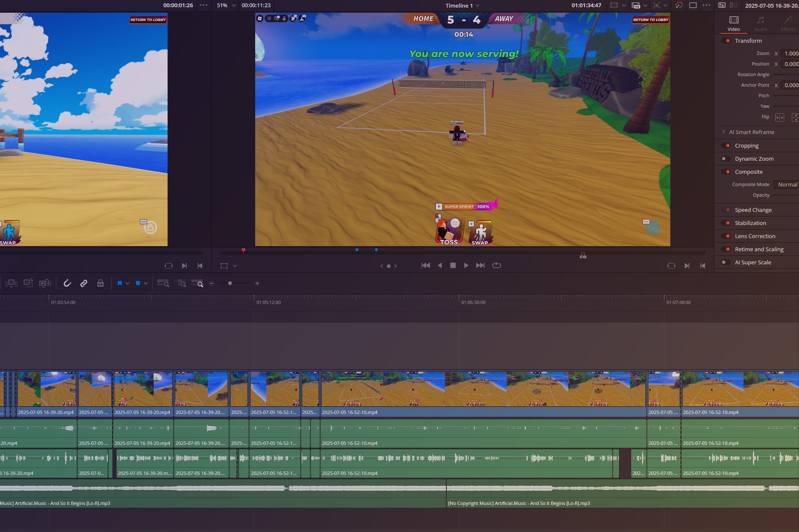Toggle loop playback button
Image resolution: width=799 pixels, height=532 pixels.
coord(496,265)
